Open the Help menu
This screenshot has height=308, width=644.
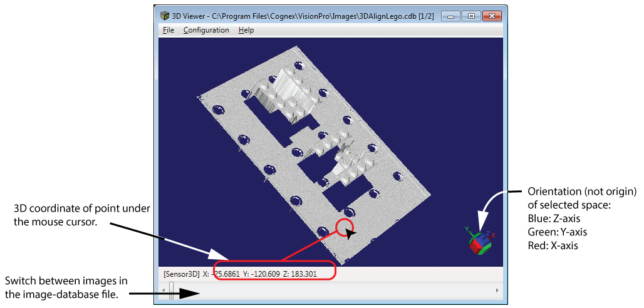pyautogui.click(x=246, y=30)
